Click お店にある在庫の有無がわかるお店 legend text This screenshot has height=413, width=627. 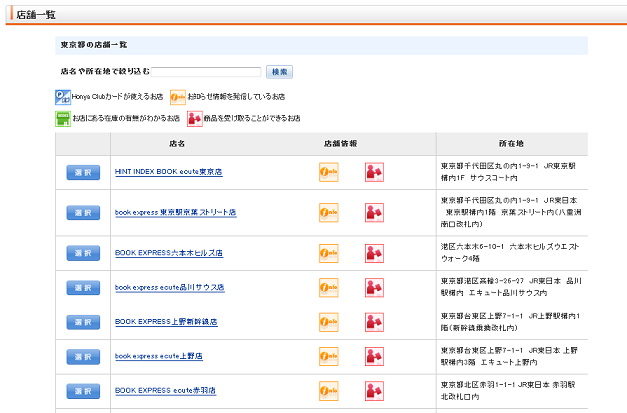tap(126, 118)
